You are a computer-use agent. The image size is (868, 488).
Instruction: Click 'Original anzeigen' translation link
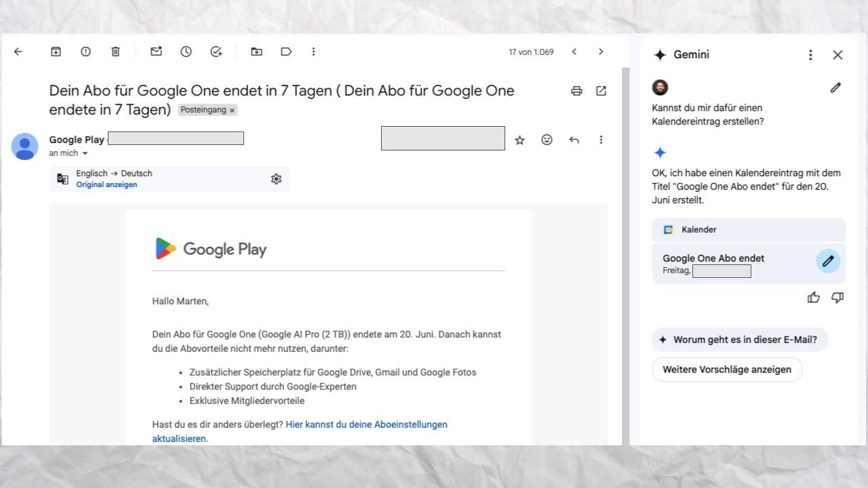coord(106,184)
